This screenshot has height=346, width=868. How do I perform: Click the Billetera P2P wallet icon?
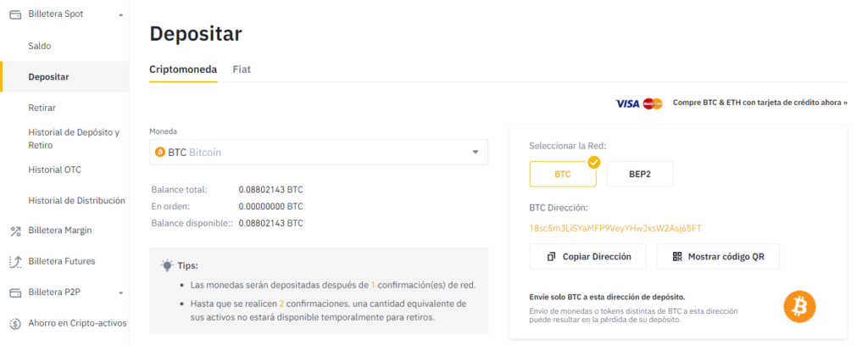pos(15,293)
